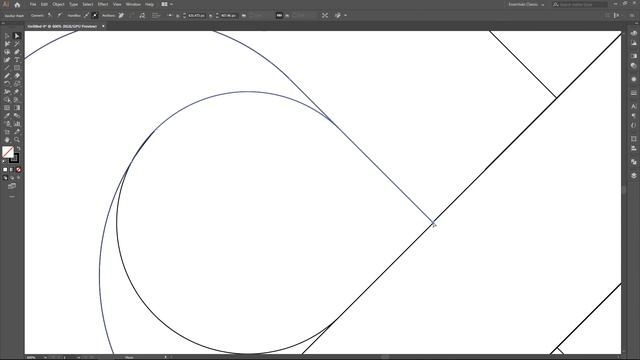Image resolution: width=640 pixels, height=360 pixels.
Task: Swap fill and stroke arrow
Action: [19, 149]
